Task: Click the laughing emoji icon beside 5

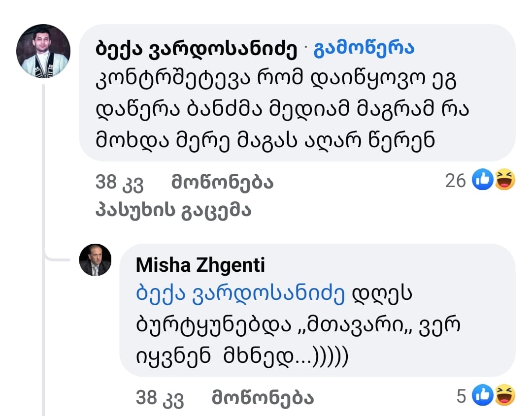Action: click(x=505, y=396)
